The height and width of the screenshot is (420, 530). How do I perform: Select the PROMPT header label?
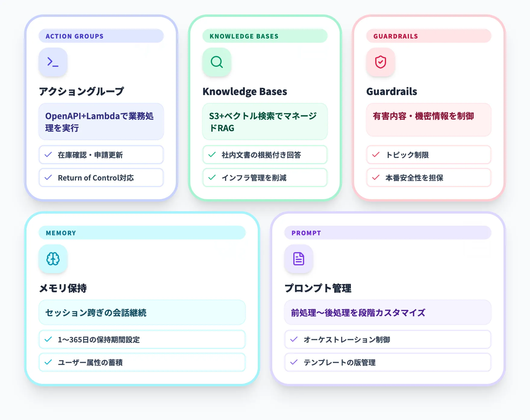pos(306,233)
